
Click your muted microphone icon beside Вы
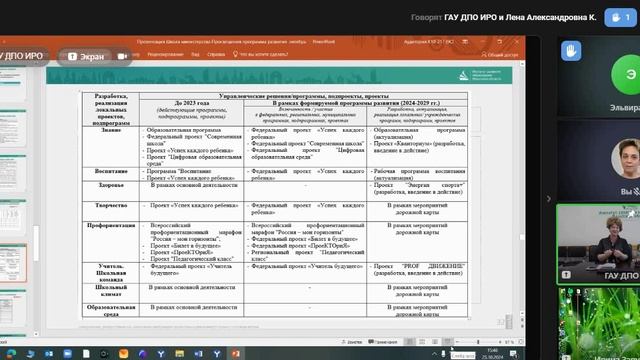click(x=636, y=191)
